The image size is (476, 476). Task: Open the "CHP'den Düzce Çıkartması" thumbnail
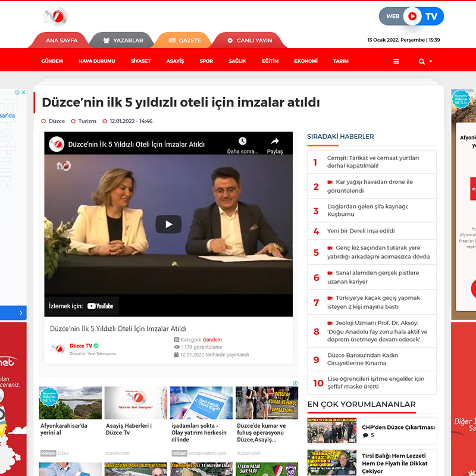(331, 430)
